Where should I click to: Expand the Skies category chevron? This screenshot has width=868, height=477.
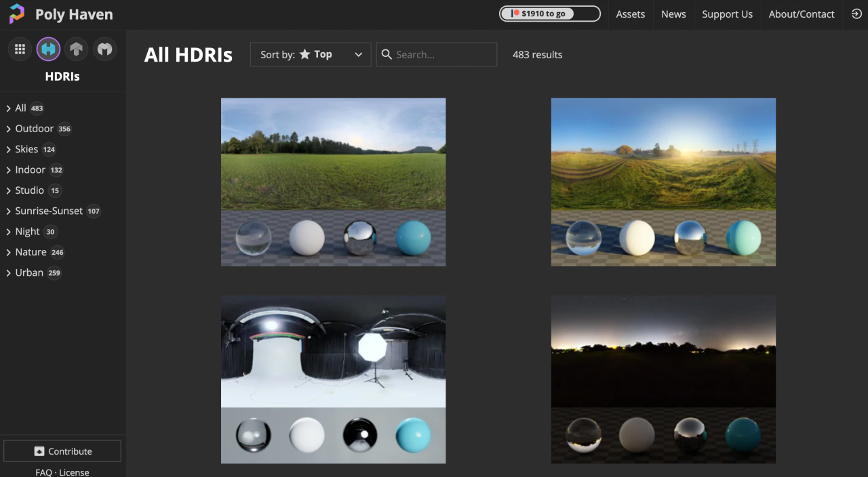(x=8, y=149)
